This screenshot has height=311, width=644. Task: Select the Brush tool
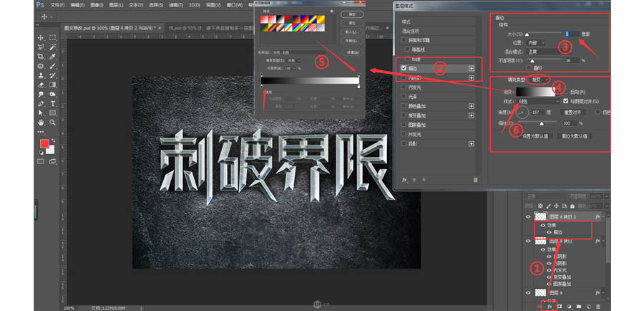click(x=52, y=66)
